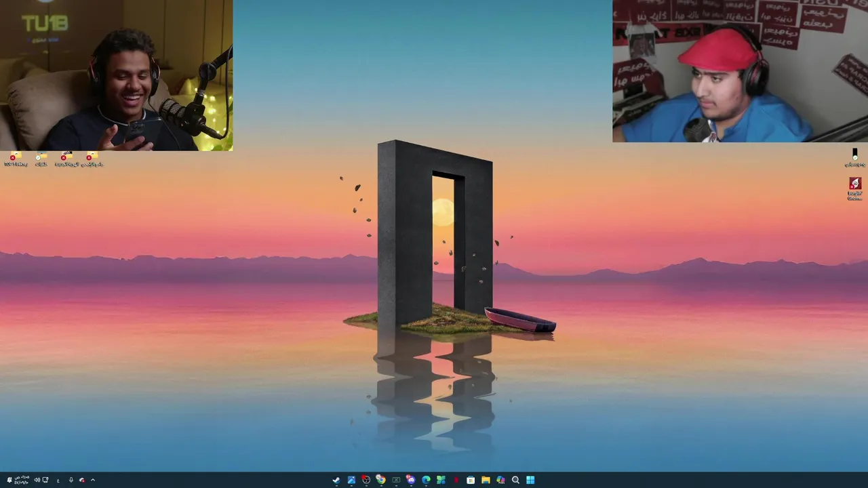Open the Photos app taskbar icon
This screenshot has width=868, height=488.
coord(351,480)
